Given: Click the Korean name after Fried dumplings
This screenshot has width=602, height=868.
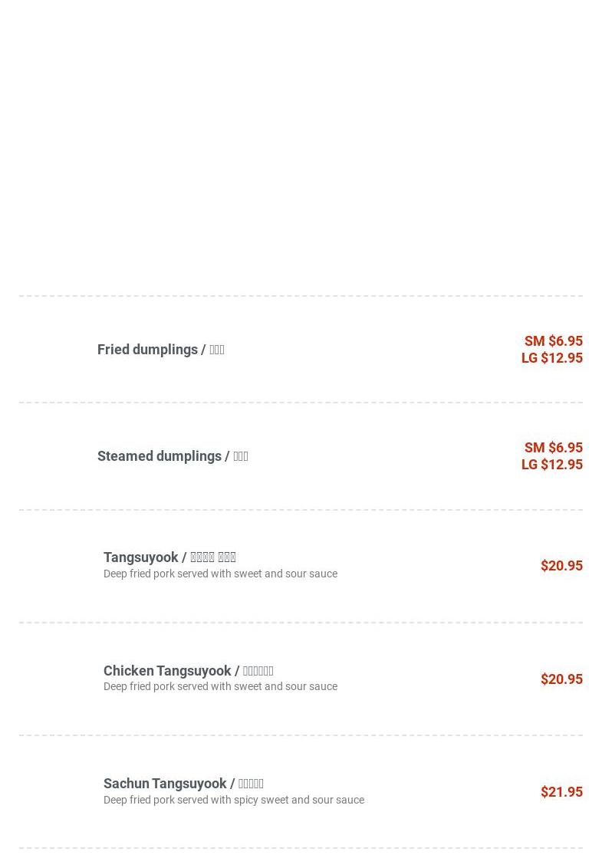Looking at the screenshot, I should [216, 350].
